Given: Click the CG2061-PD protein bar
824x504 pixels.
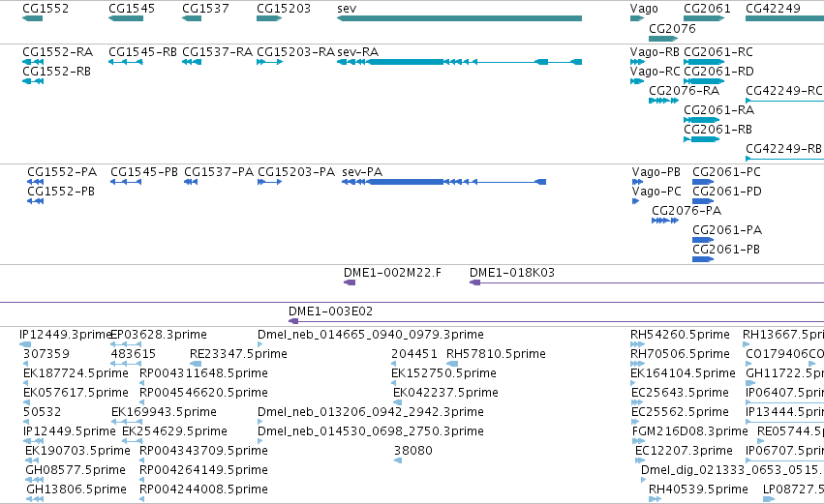Looking at the screenshot, I should [703, 201].
